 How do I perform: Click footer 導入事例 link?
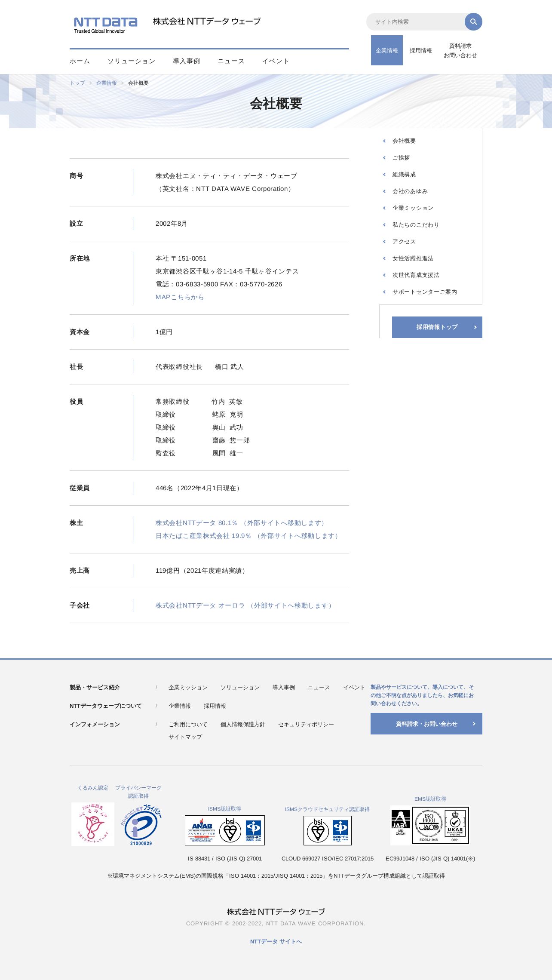284,688
